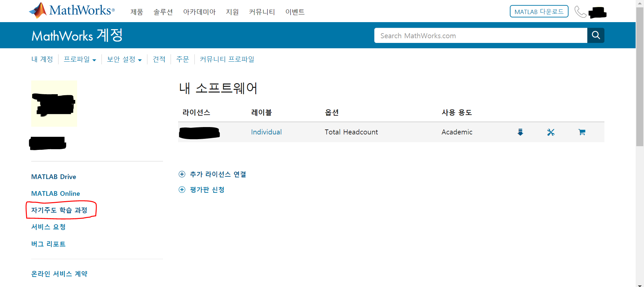Open the 이벤트 menu

(295, 12)
